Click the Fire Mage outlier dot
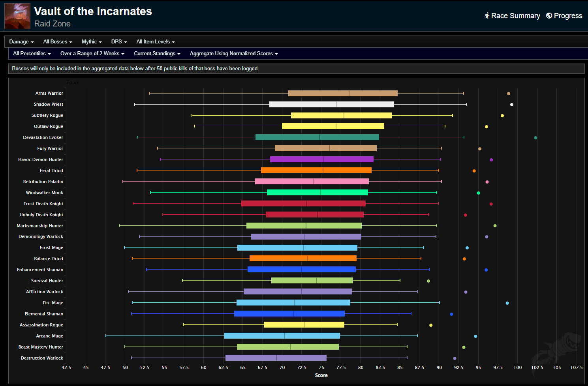 point(507,303)
